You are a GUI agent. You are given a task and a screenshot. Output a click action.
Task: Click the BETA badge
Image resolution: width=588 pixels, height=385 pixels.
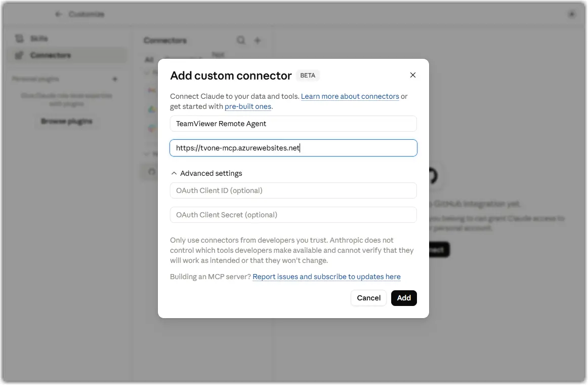[308, 75]
